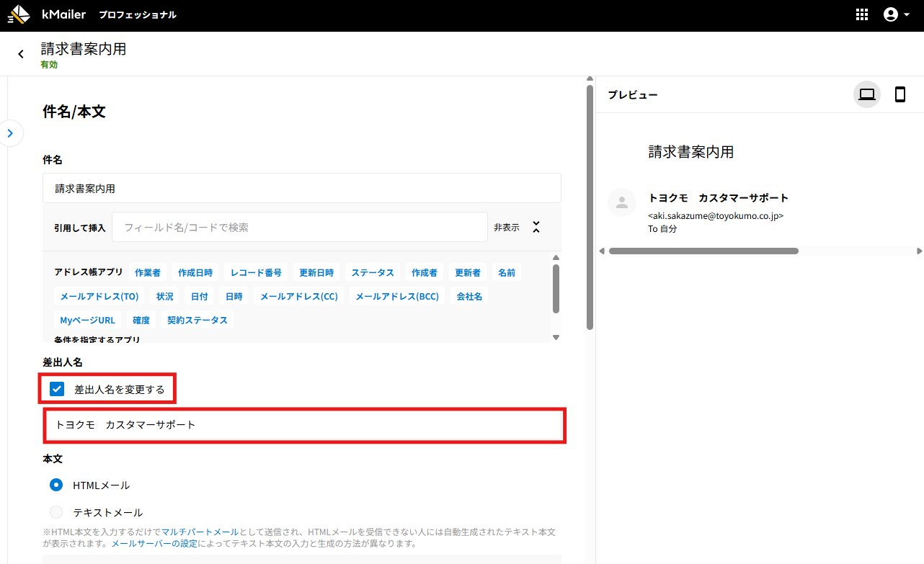Click the 有効 status label
Viewport: 924px width, 564px height.
[x=49, y=64]
